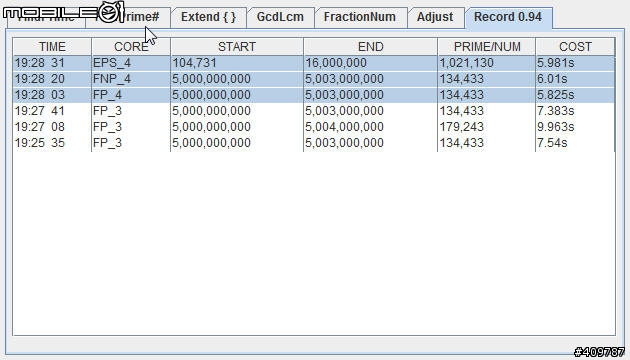Click the FNP_4 core cell
Viewport: 630px width, 360px height.
pos(131,79)
